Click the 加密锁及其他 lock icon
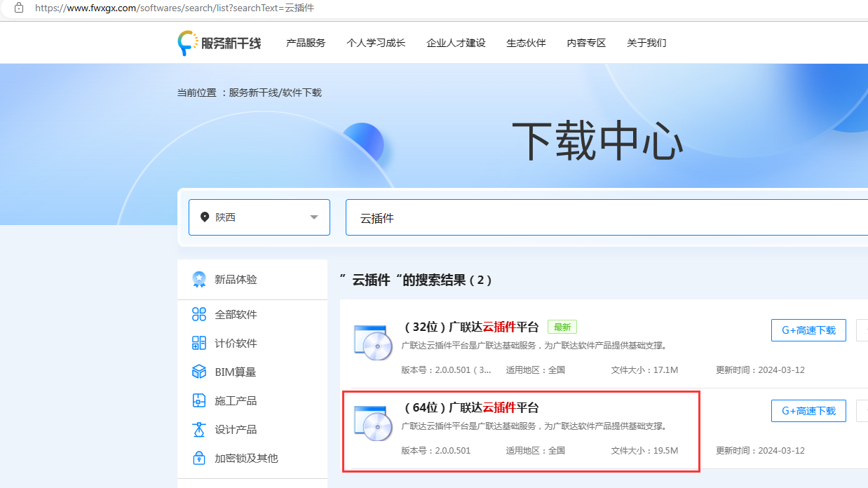The width and height of the screenshot is (868, 488). [x=199, y=458]
